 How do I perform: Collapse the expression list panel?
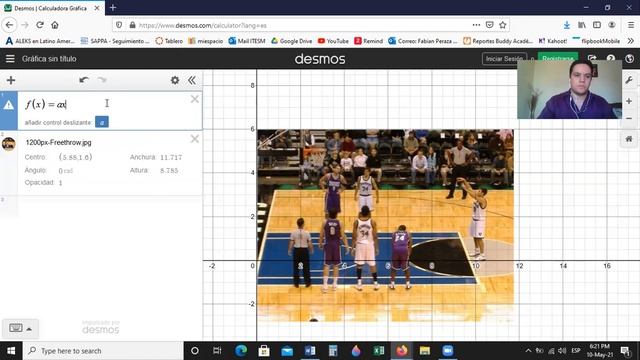(x=192, y=80)
